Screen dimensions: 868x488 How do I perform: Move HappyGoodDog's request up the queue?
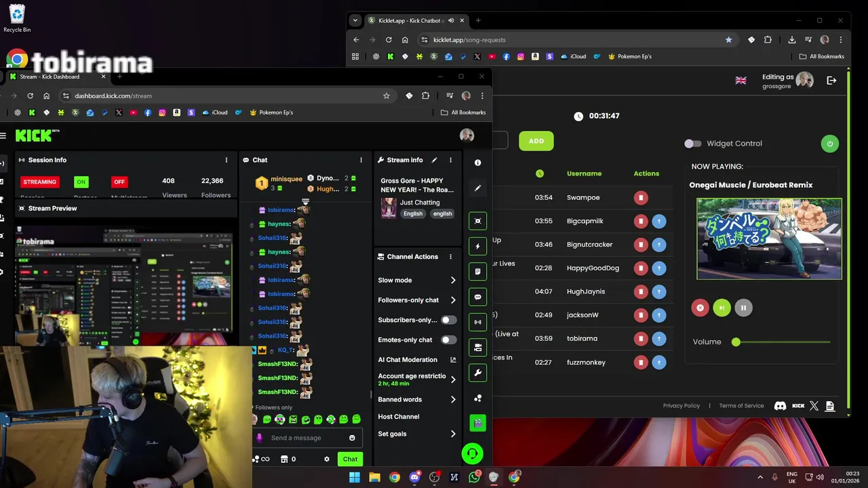658,268
